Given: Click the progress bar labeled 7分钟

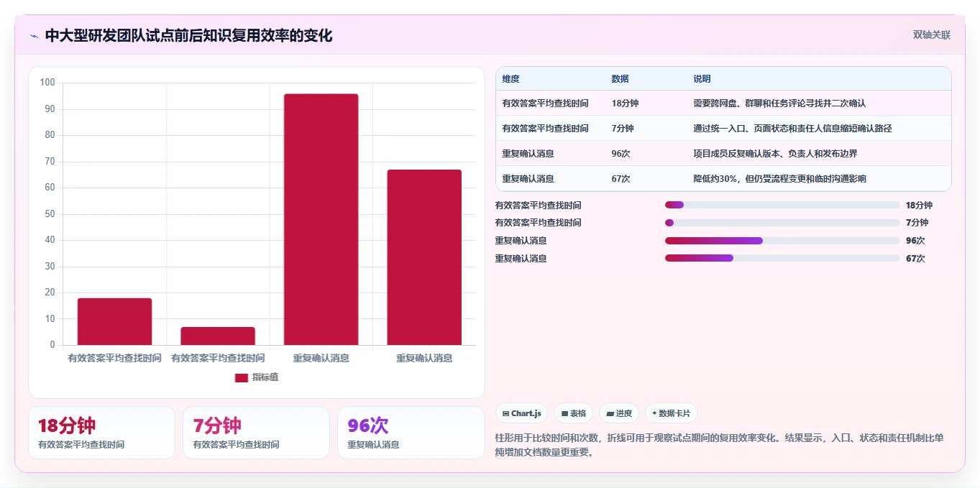Looking at the screenshot, I should pos(782,223).
